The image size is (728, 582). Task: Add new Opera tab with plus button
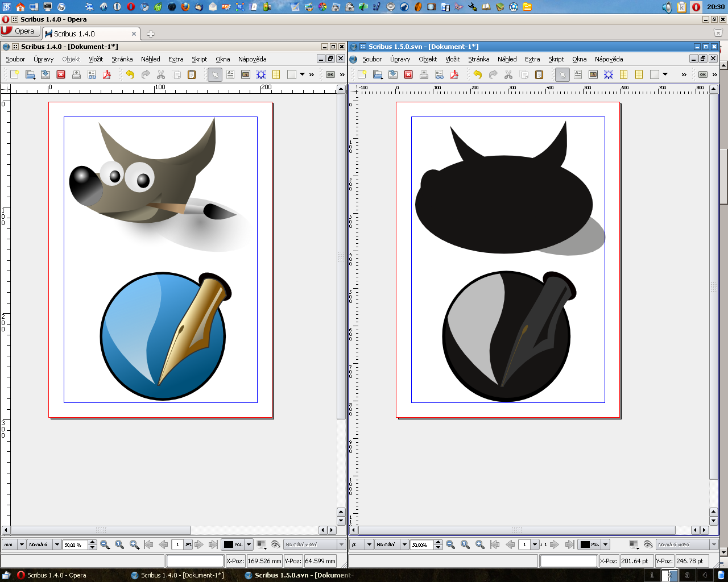coord(150,34)
